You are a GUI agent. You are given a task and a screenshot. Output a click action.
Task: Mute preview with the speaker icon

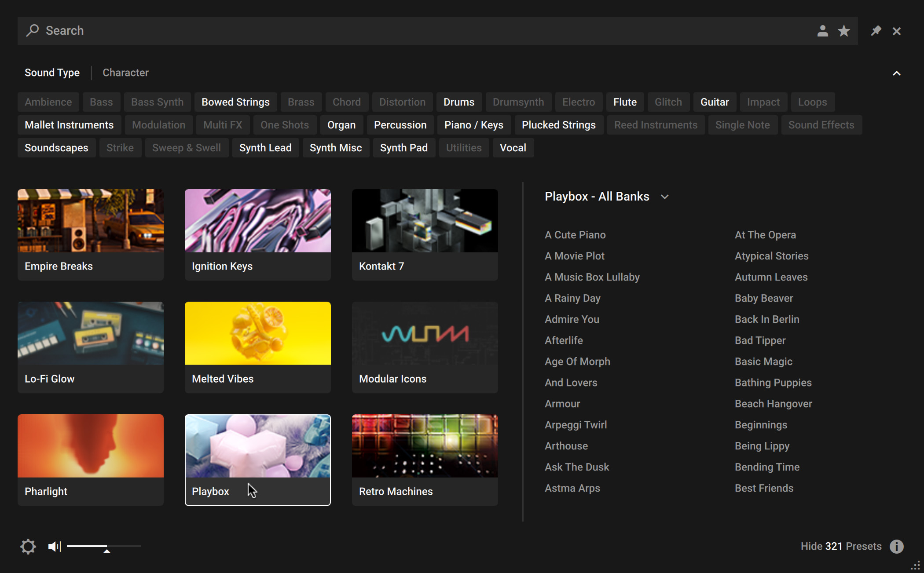pos(54,546)
